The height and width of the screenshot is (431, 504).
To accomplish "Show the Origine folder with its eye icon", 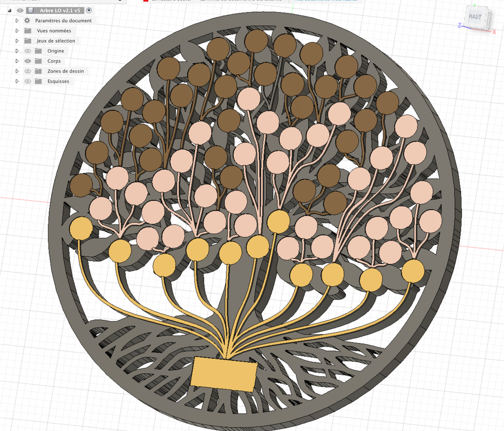I will (x=28, y=51).
